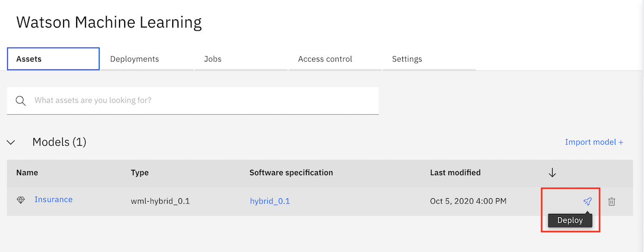
Task: Click the diamond model icon beside Insurance
Action: [21, 200]
